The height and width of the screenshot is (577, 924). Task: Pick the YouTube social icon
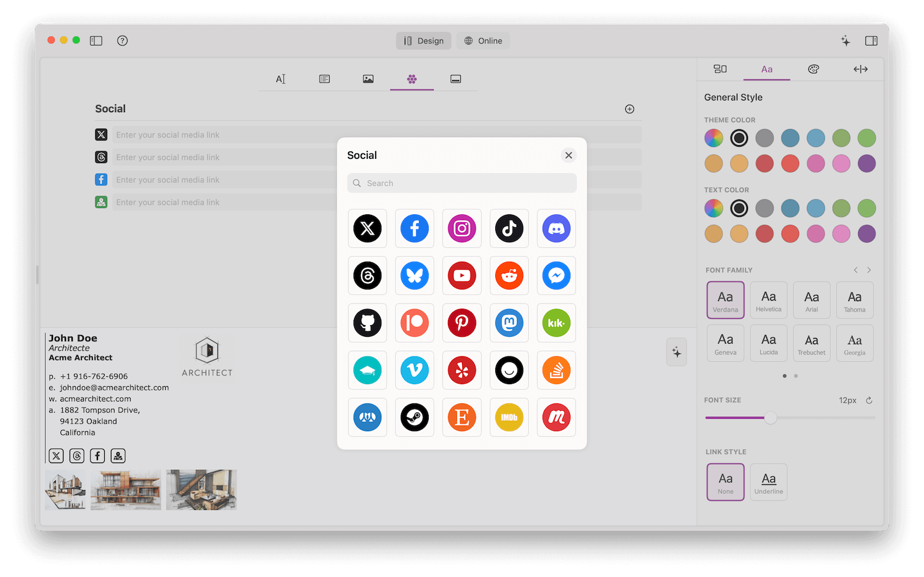tap(462, 276)
